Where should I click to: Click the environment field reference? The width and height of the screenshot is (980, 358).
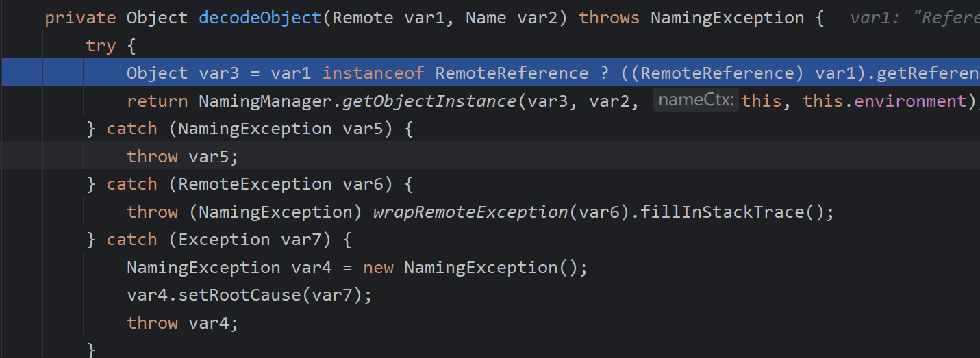pyautogui.click(x=910, y=101)
